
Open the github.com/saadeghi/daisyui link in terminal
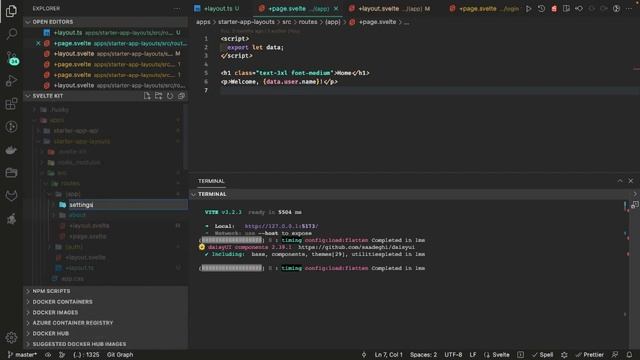(356, 247)
